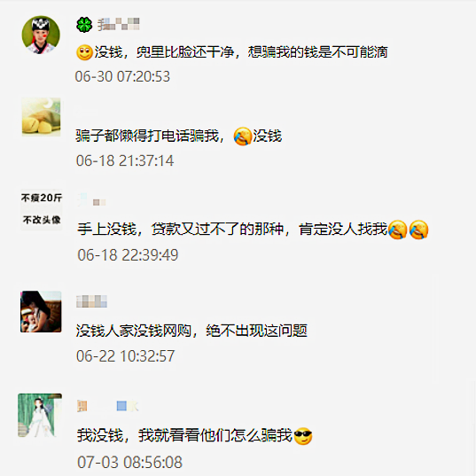Click the smiling emoji before 没钱，兜里比脸还干净
Image resolution: width=476 pixels, height=476 pixels.
84,52
